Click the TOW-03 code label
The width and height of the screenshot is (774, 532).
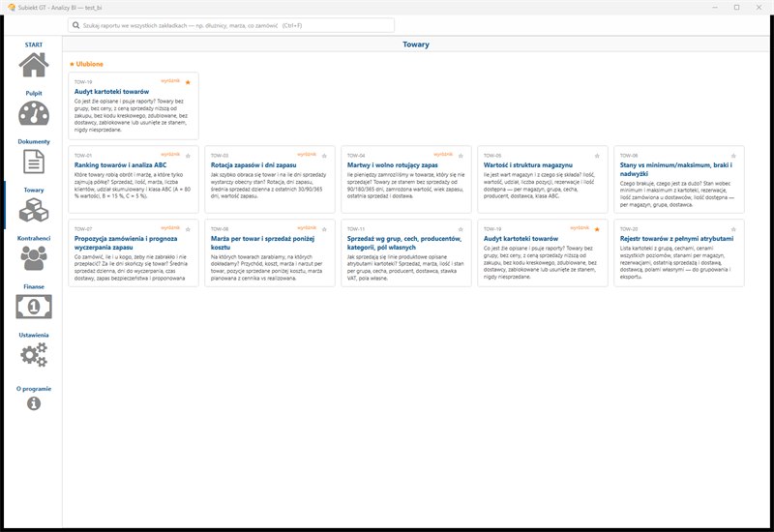pyautogui.click(x=220, y=156)
